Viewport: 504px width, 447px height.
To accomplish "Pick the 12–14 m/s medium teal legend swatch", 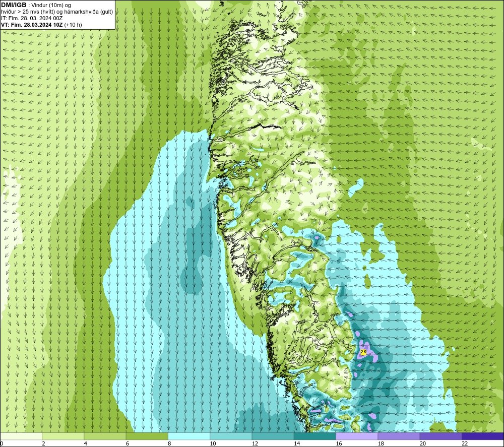I will tap(273, 436).
